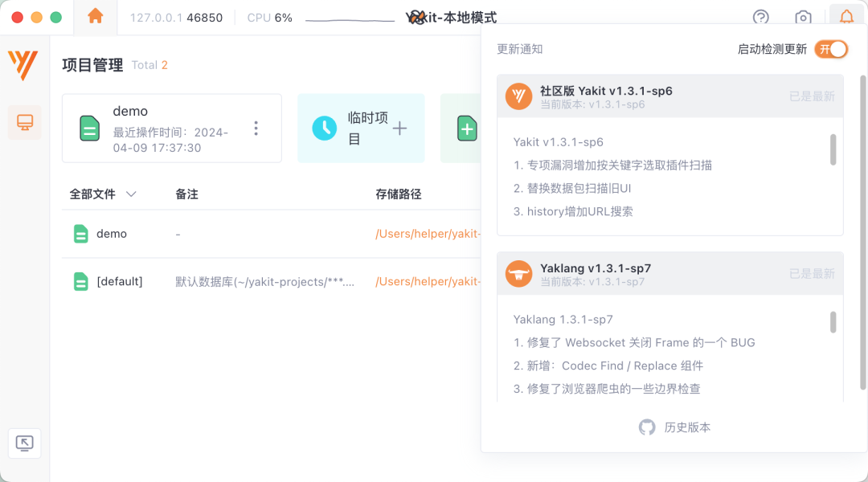Click the demo card title
868x482 pixels.
tap(130, 111)
